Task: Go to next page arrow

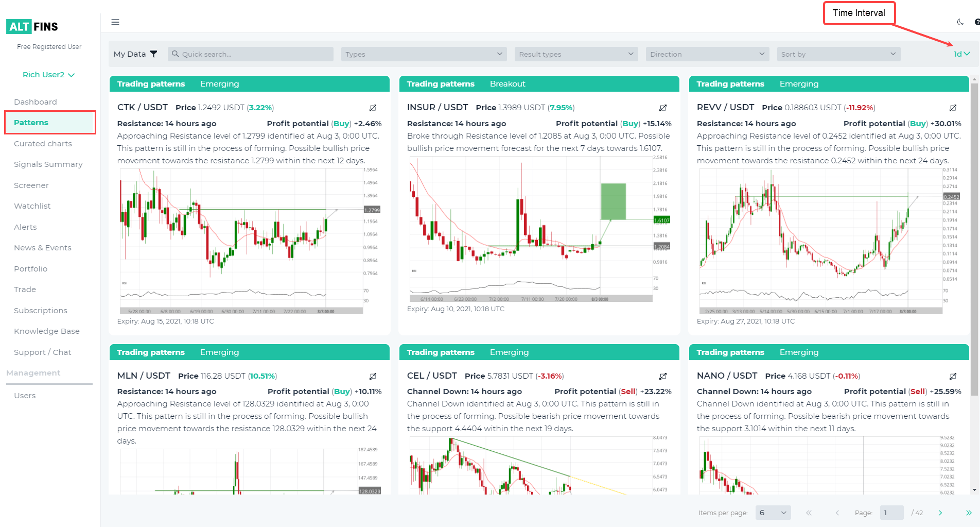Action: [x=940, y=513]
